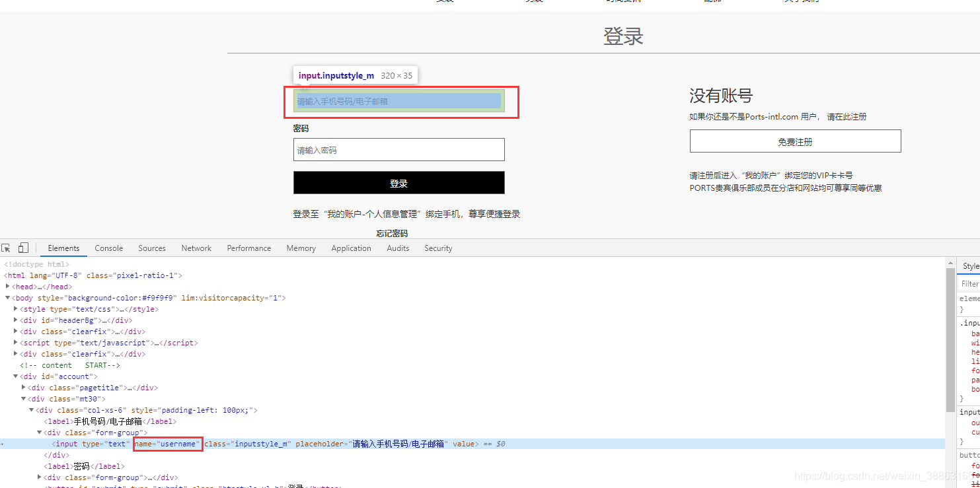
Task: Expand the first div class="clearfix" node
Action: coord(16,331)
